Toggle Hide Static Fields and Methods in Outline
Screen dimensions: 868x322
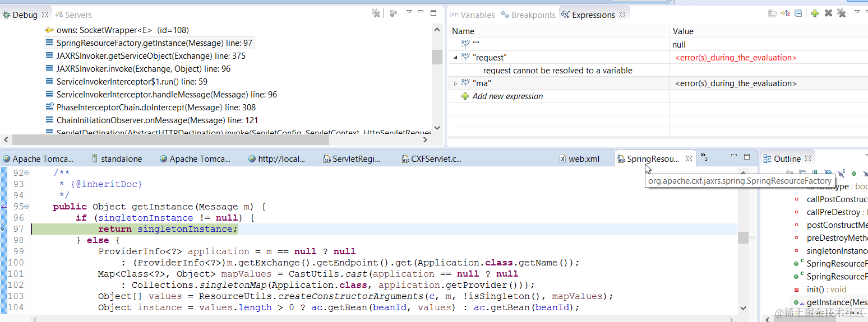[x=841, y=174]
